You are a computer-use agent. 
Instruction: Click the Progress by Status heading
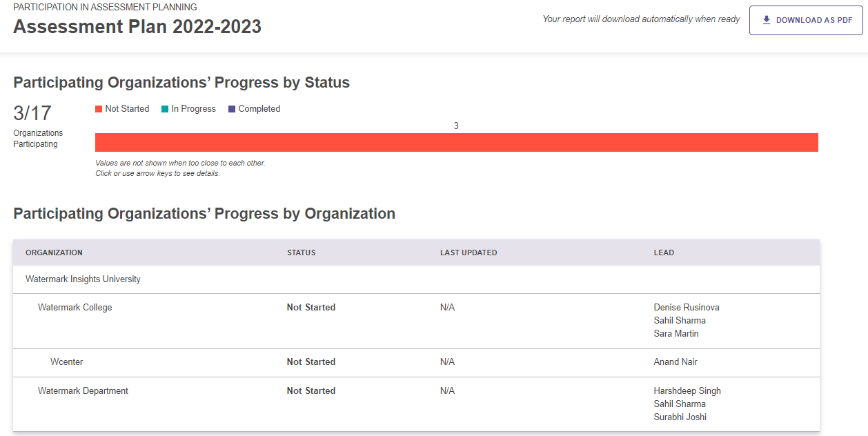tap(181, 83)
